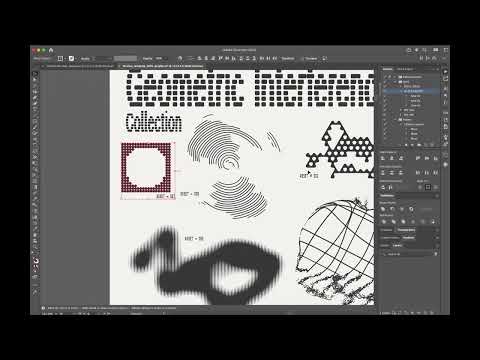Click the Stroke weight field in control bar

pyautogui.click(x=103, y=58)
